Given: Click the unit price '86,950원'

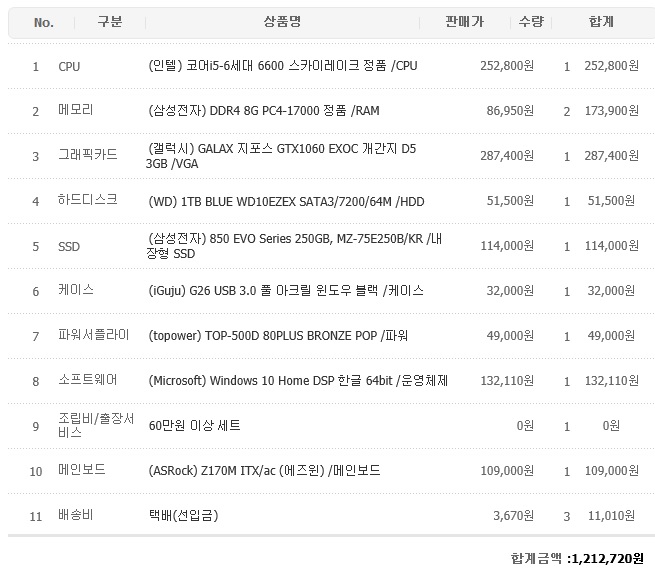Looking at the screenshot, I should [x=510, y=111].
